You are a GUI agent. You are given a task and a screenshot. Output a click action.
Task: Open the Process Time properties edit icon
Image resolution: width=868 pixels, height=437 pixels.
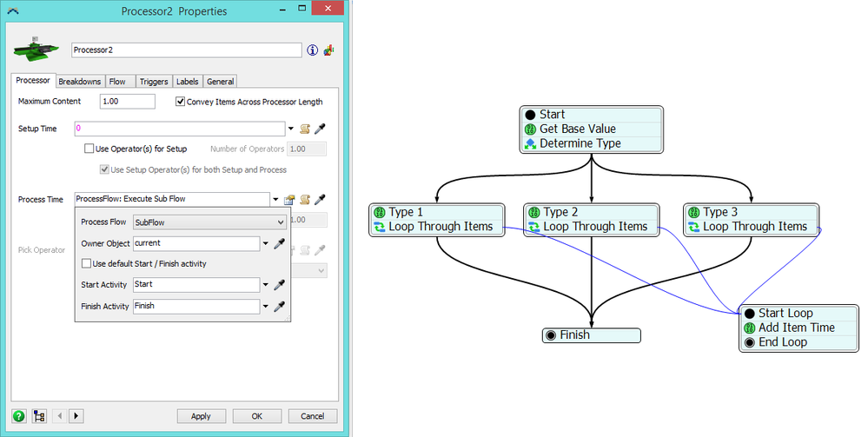tap(289, 200)
